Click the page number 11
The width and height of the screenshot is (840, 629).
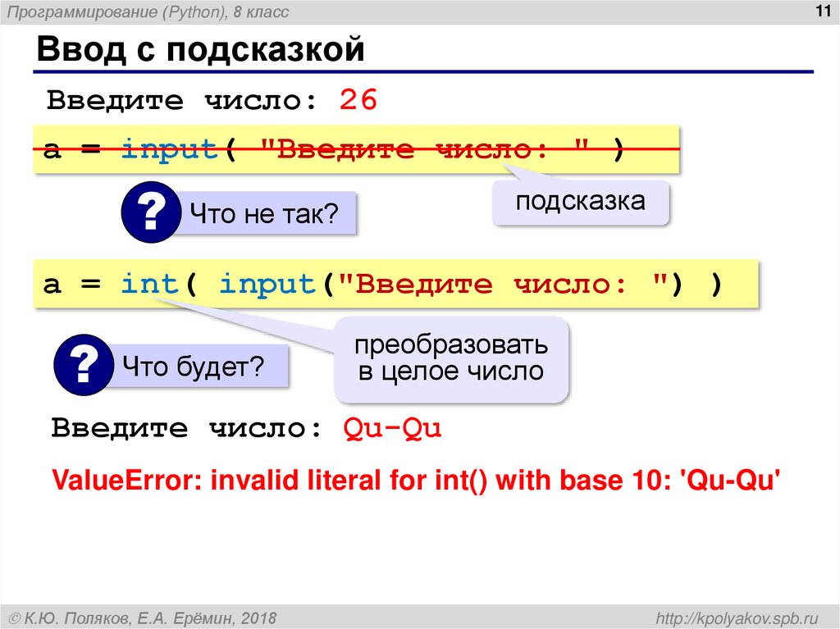click(x=824, y=10)
